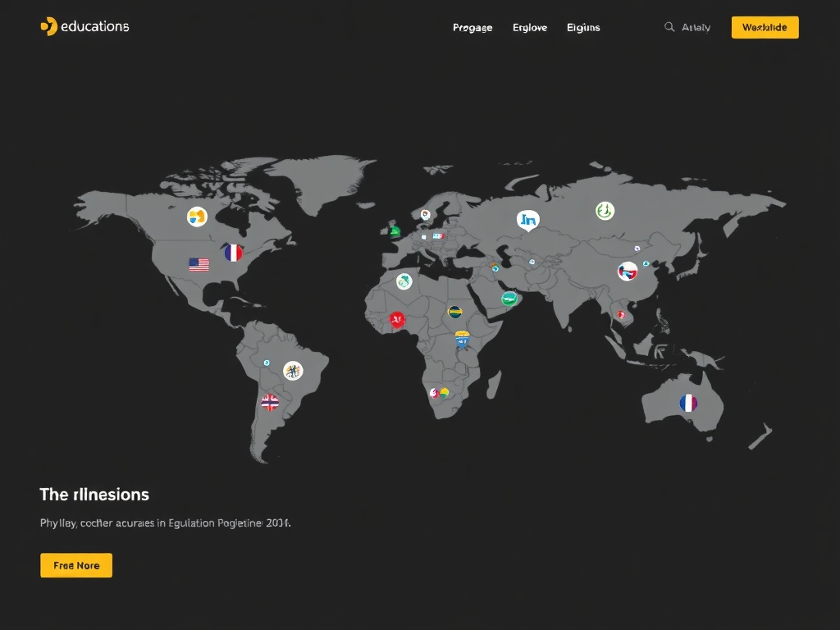Click the French flag marker in North America
Viewport: 840px width, 630px height.
pos(234,253)
